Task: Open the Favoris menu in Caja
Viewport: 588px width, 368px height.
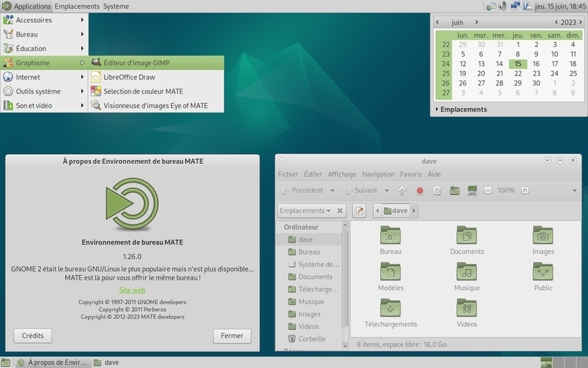Action: tap(411, 174)
